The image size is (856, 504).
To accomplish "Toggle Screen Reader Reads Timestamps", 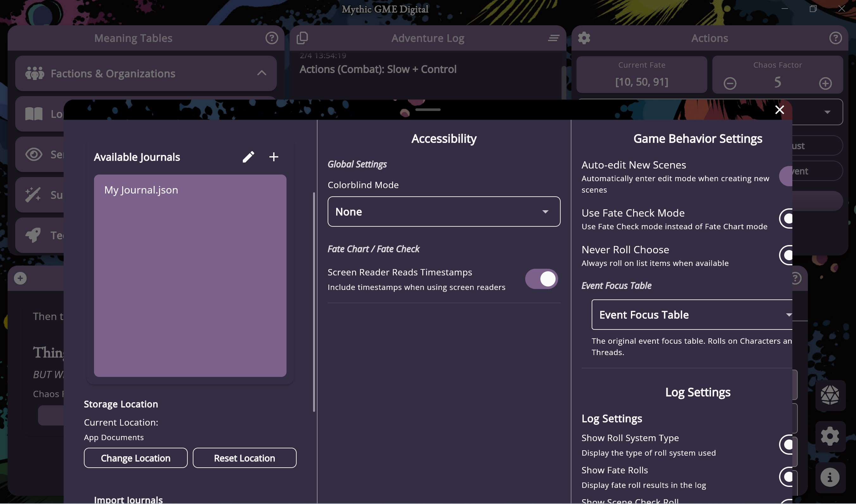I will click(541, 279).
